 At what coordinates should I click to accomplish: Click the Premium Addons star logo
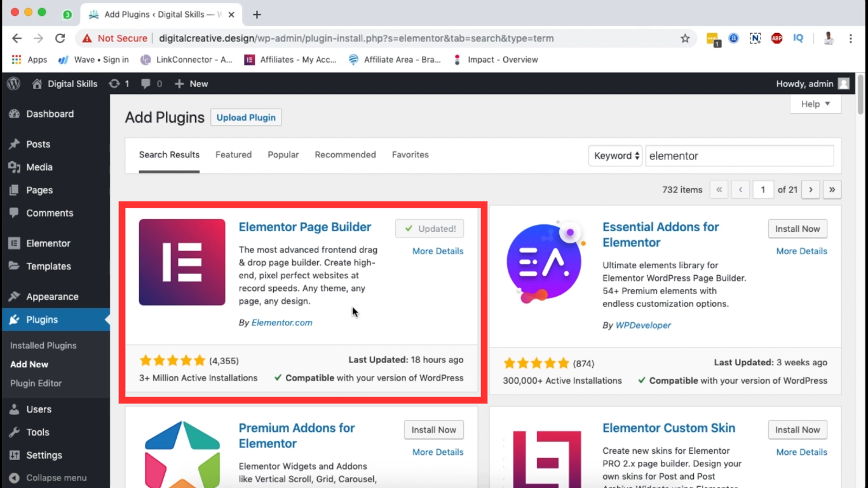pos(182,454)
